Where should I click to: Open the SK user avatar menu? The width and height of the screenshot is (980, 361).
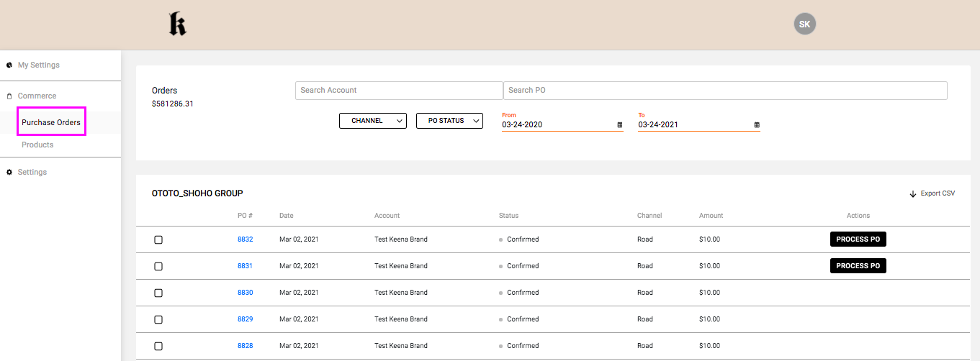click(804, 24)
